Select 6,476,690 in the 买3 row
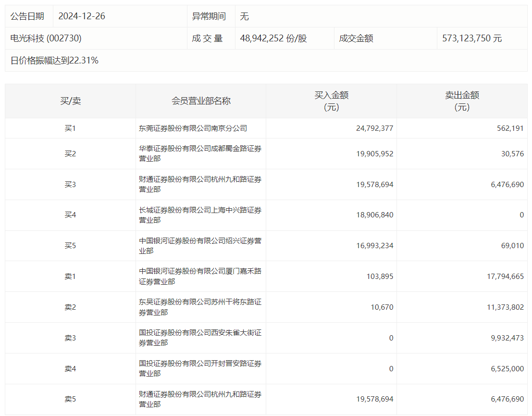Image resolution: width=532 pixels, height=416 pixels. pos(507,184)
